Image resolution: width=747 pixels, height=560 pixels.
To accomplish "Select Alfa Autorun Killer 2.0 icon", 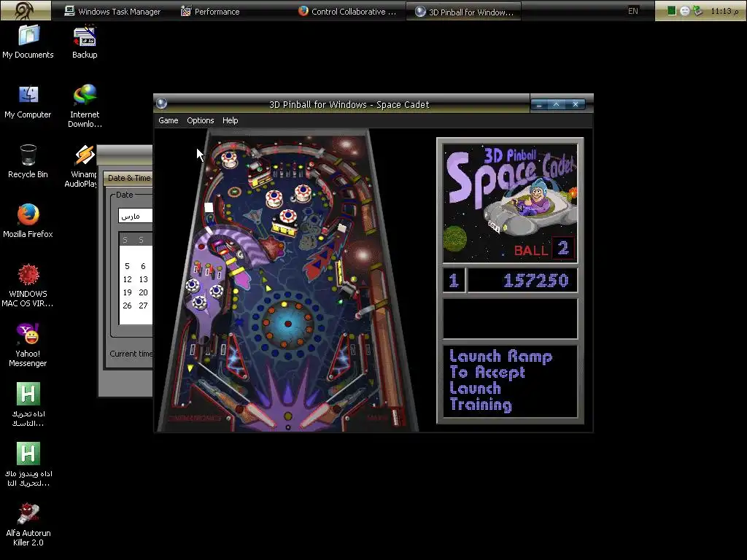I will [x=28, y=525].
